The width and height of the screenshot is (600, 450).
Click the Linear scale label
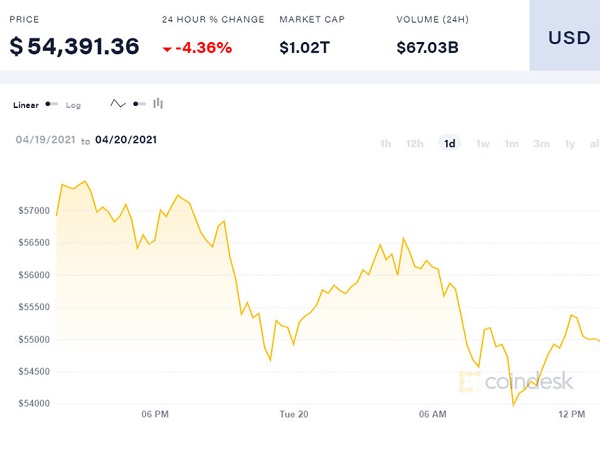click(x=26, y=104)
